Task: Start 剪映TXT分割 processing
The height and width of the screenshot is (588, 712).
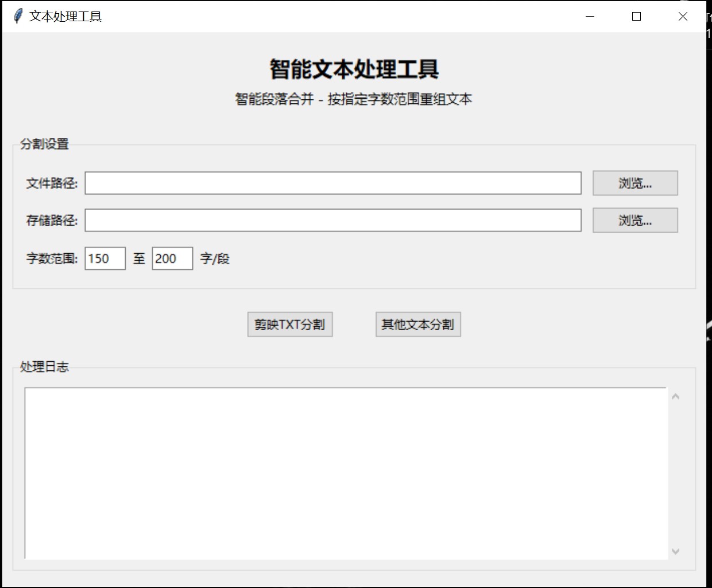Action: pos(290,324)
